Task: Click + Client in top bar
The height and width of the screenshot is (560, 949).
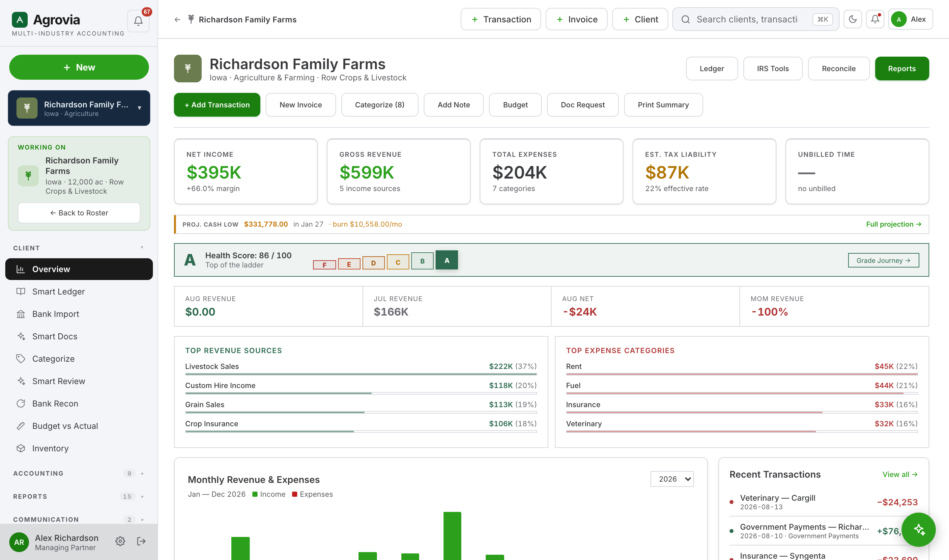Action: click(x=640, y=19)
